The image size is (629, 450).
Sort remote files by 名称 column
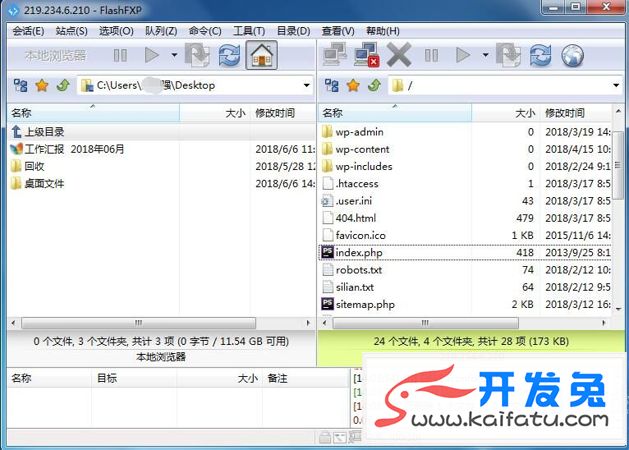(395, 113)
